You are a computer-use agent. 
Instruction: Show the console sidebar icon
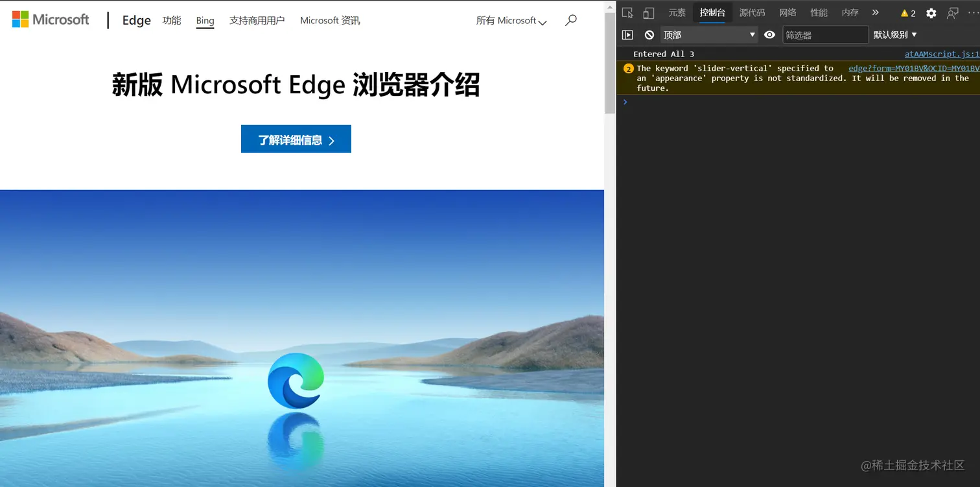click(627, 35)
